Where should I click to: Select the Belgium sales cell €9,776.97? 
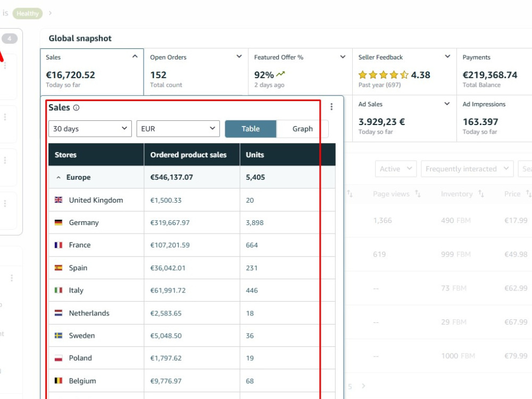coord(166,381)
